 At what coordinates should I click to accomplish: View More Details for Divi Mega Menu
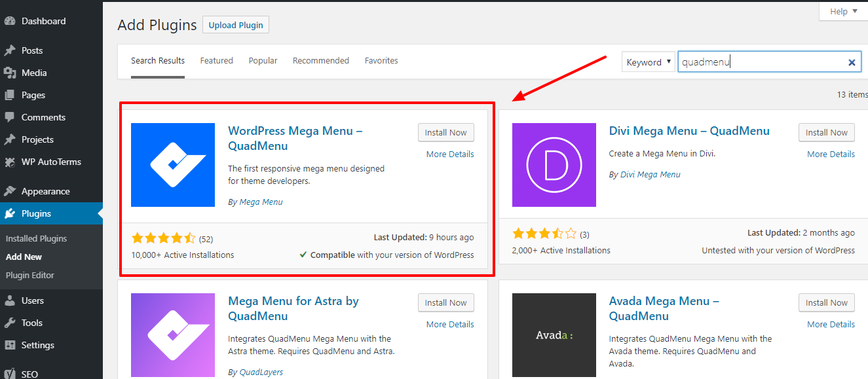tap(830, 154)
